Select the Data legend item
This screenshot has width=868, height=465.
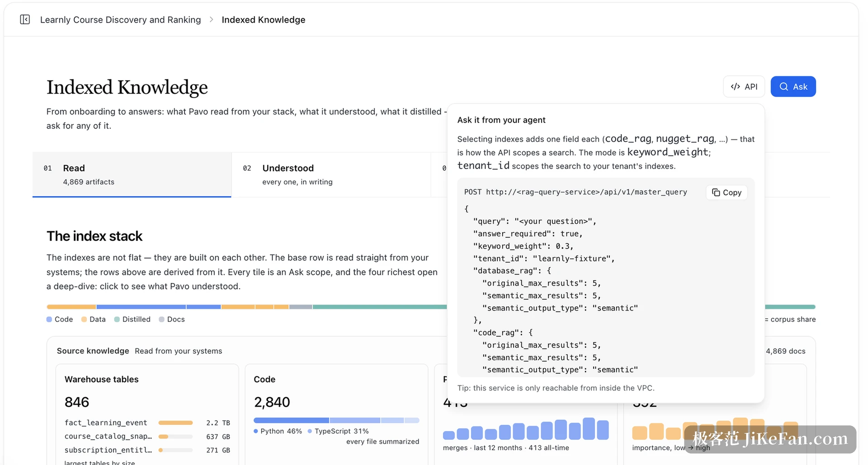(x=93, y=319)
